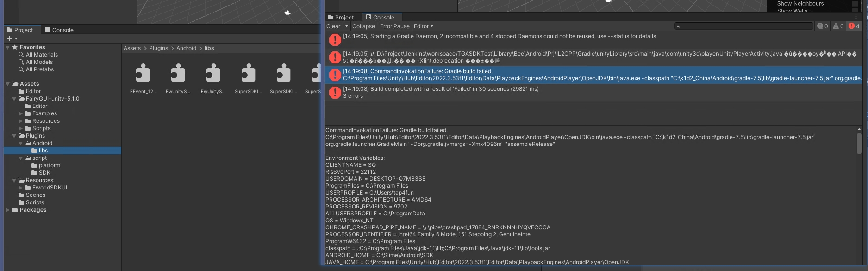The image size is (868, 271).
Task: Expand the Examples folder arrow
Action: [x=21, y=113]
